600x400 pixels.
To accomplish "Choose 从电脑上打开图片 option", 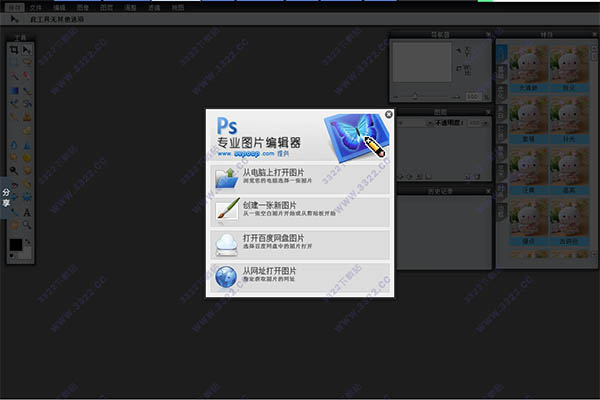I will 300,178.
